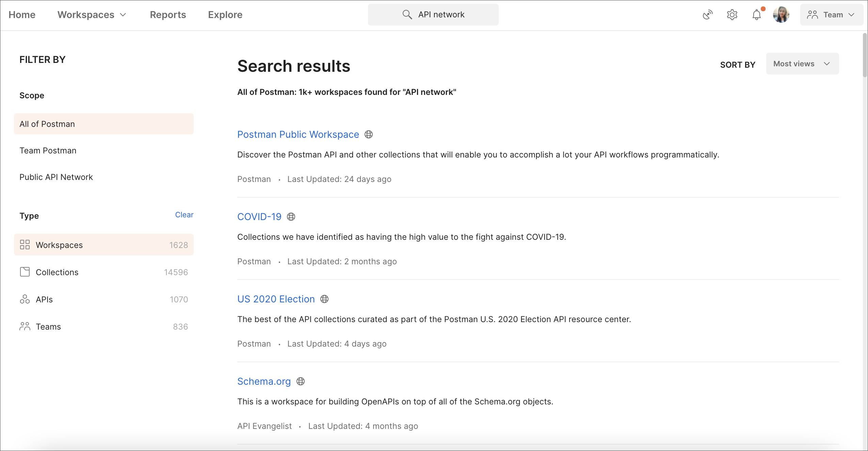Image resolution: width=868 pixels, height=451 pixels.
Task: Click 'API Evangelist' publisher text
Action: (x=264, y=426)
